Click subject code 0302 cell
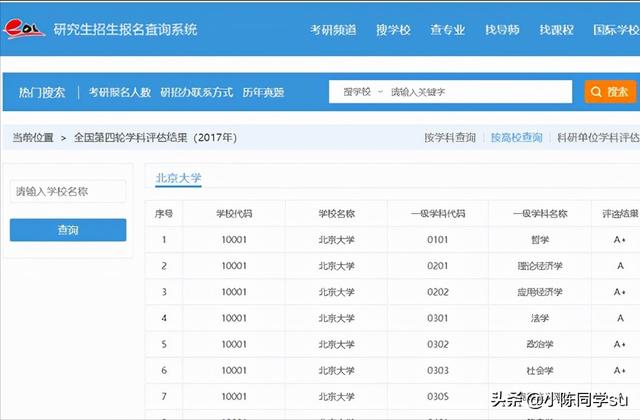The image size is (640, 420). (x=438, y=344)
